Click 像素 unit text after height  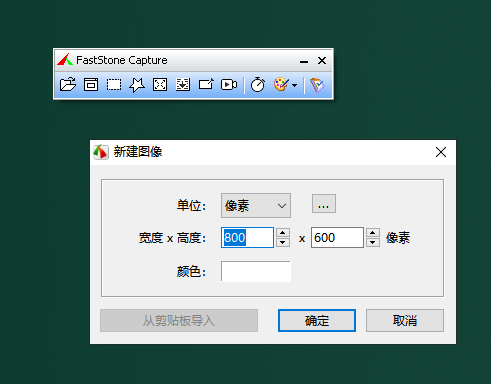(398, 238)
